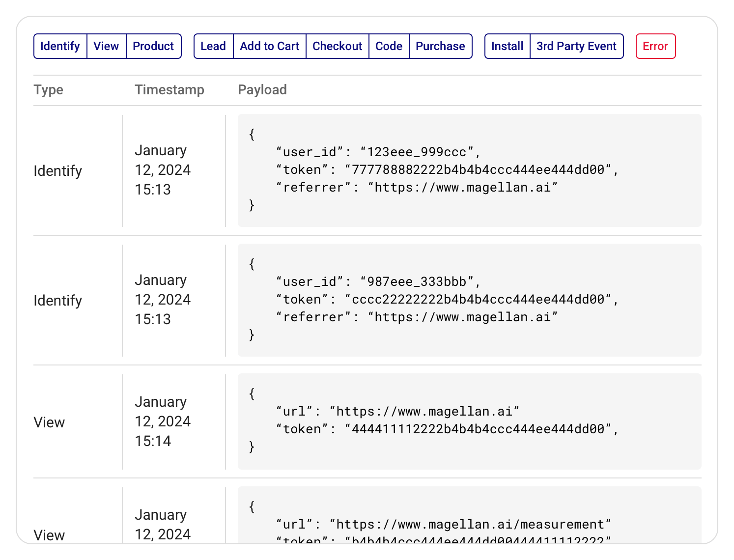
Task: Filter the log by Purchase events
Action: pyautogui.click(x=440, y=46)
